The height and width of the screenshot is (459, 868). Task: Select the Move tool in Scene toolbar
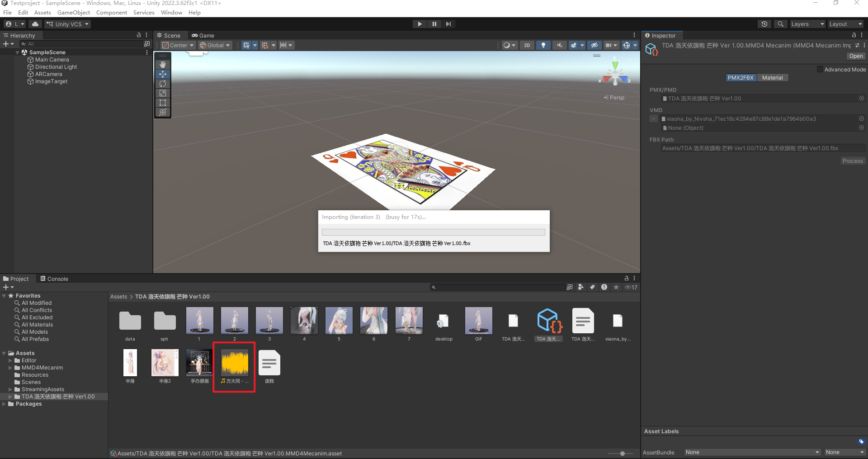(x=163, y=74)
